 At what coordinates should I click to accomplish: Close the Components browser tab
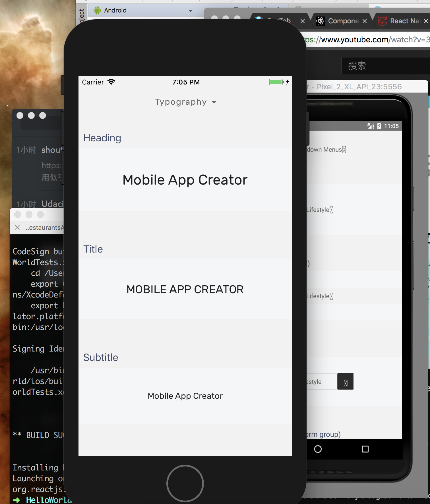(365, 21)
